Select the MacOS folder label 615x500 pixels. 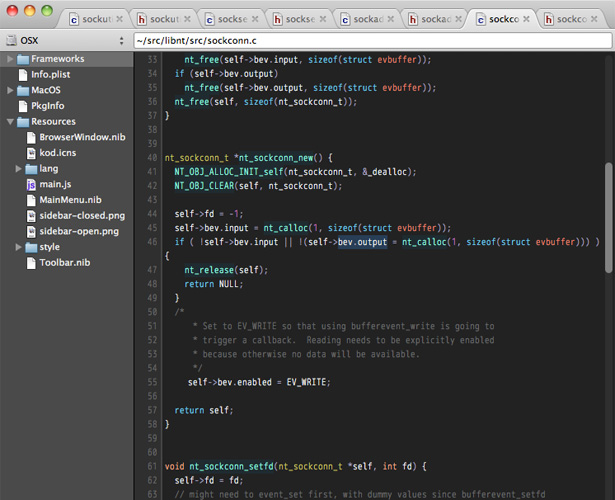point(46,90)
